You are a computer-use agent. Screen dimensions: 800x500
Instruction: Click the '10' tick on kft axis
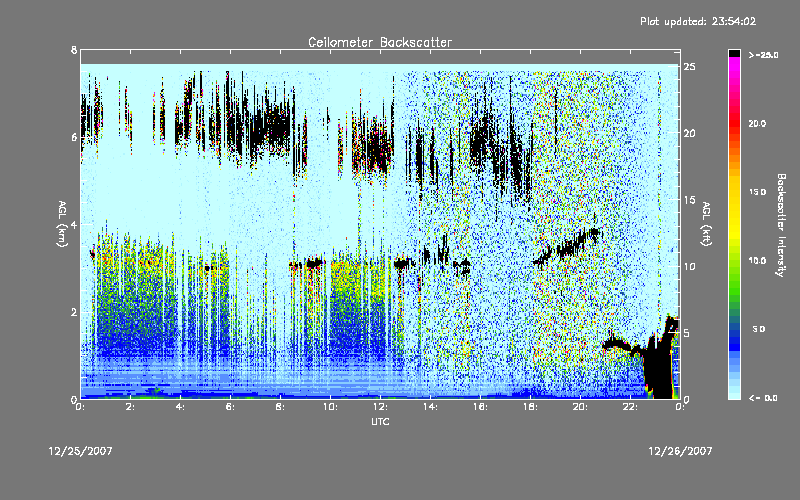[x=689, y=266]
